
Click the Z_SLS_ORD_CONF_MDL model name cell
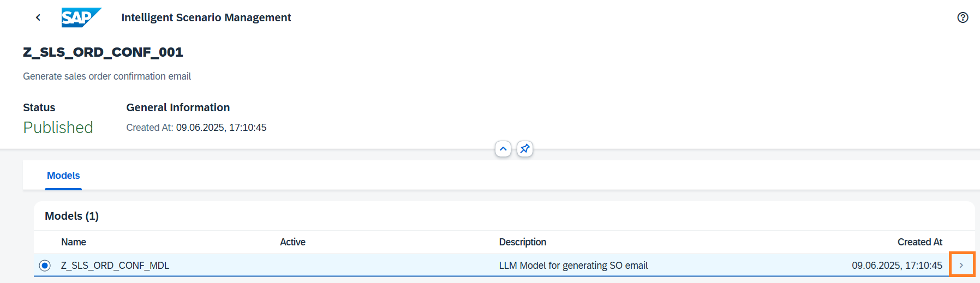pyautogui.click(x=115, y=266)
